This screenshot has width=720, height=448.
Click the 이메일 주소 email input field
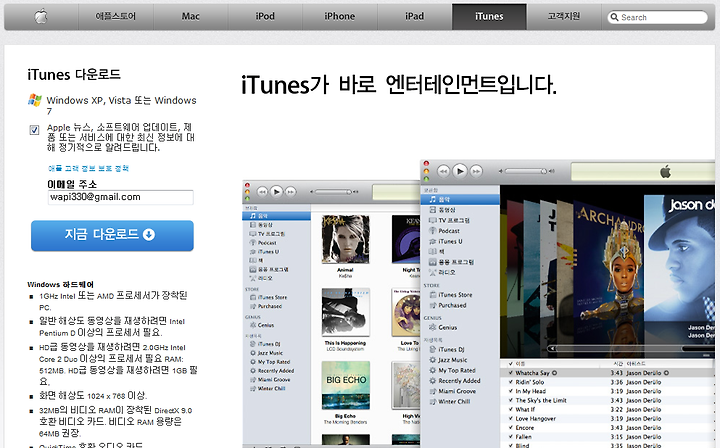pos(120,197)
